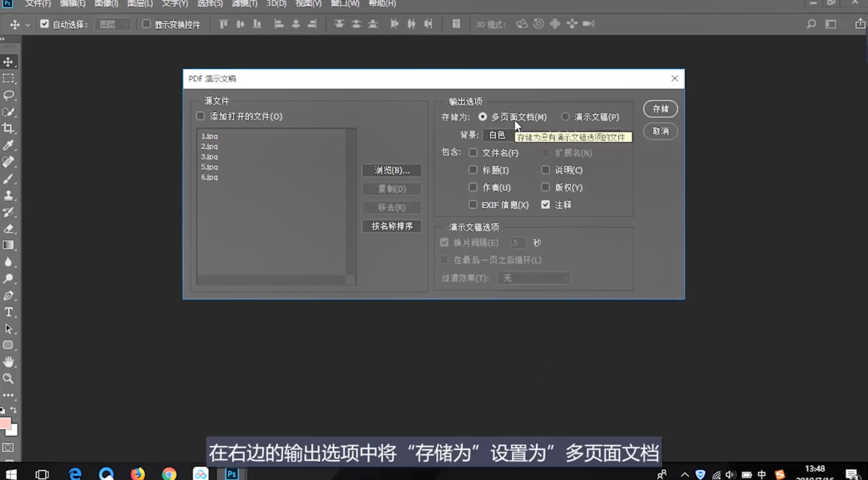The image size is (868, 480).
Task: Open the workspace switcher icon
Action: coord(831,24)
